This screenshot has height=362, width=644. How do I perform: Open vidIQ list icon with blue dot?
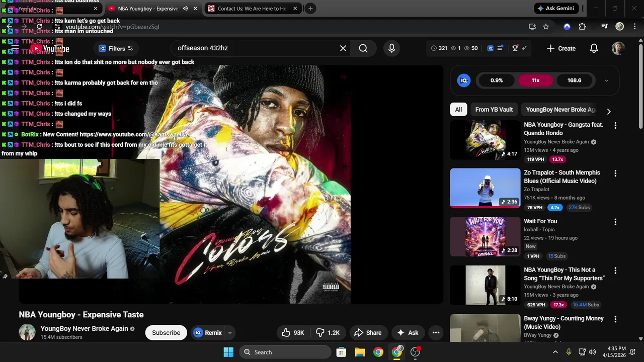(x=500, y=48)
